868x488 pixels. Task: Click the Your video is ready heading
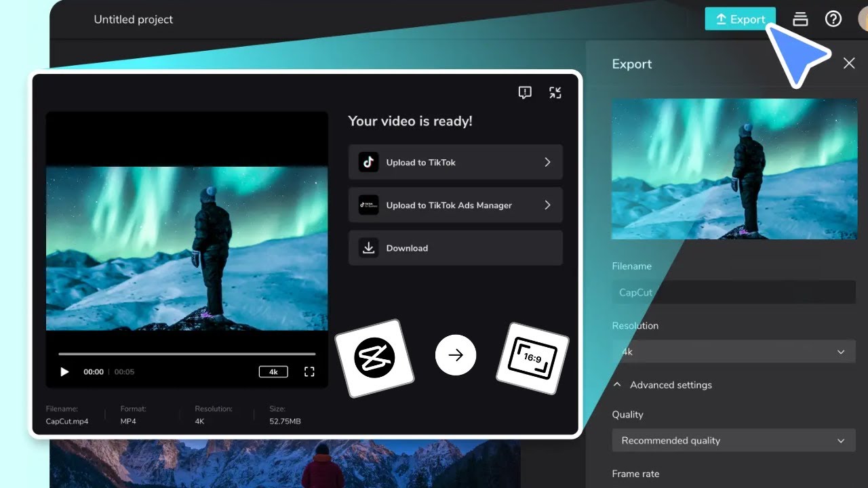[410, 121]
